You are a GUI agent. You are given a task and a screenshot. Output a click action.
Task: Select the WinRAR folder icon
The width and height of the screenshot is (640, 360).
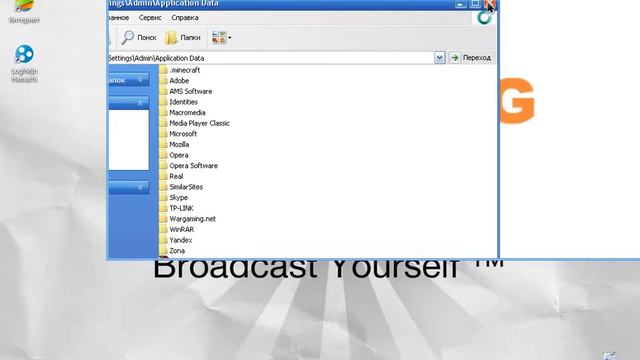[x=163, y=229]
